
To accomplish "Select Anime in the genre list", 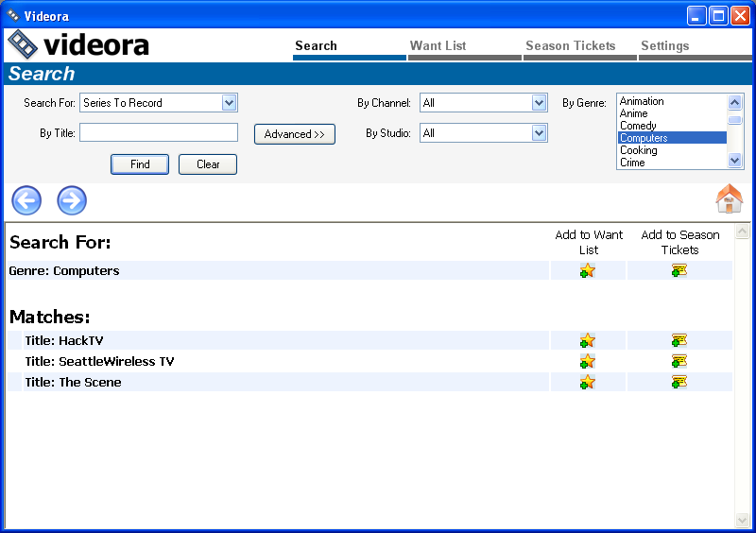I will coord(672,113).
